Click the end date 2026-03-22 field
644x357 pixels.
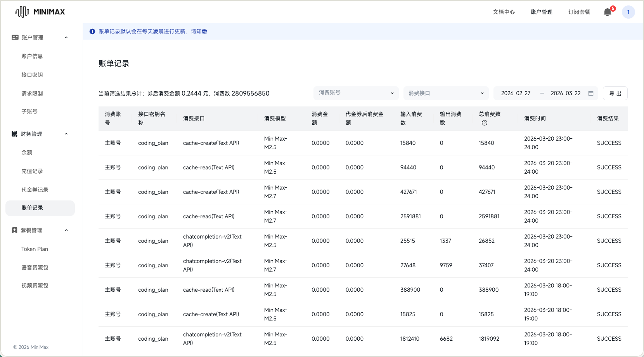(566, 93)
